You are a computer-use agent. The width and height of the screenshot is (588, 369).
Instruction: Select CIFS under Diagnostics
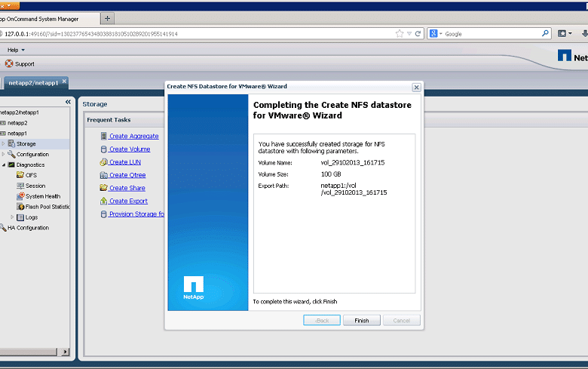(x=31, y=175)
